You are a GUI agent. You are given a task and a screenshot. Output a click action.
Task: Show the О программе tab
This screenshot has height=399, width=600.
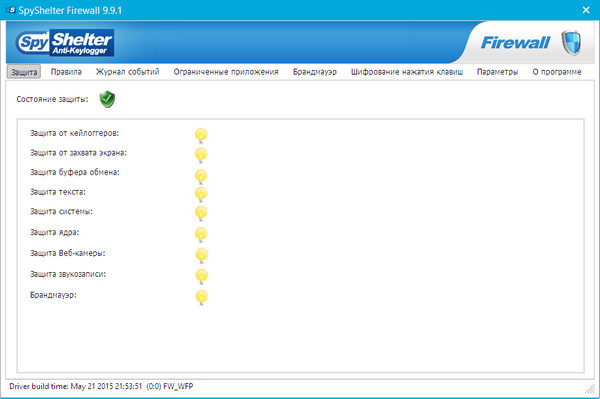click(557, 72)
